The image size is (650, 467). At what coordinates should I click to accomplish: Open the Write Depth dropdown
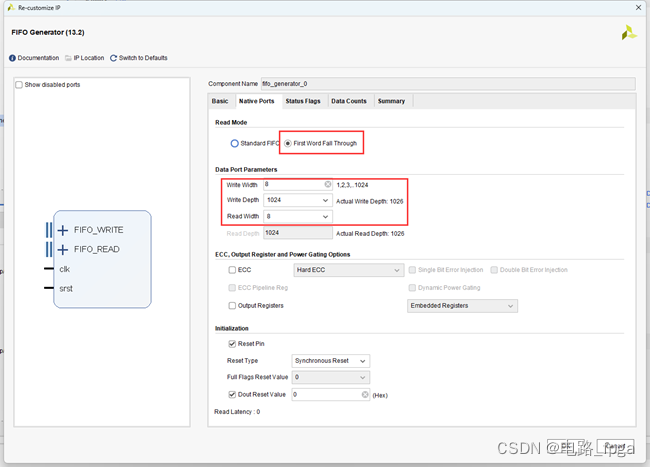tap(298, 200)
